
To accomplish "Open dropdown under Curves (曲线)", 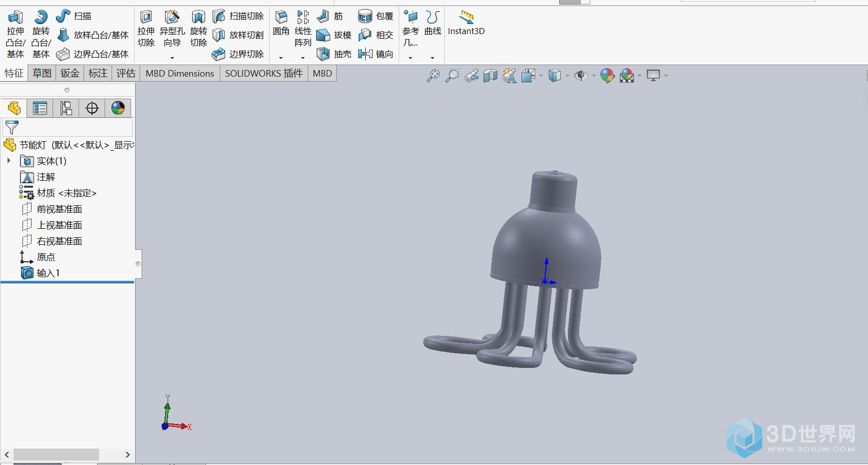I will click(x=432, y=58).
